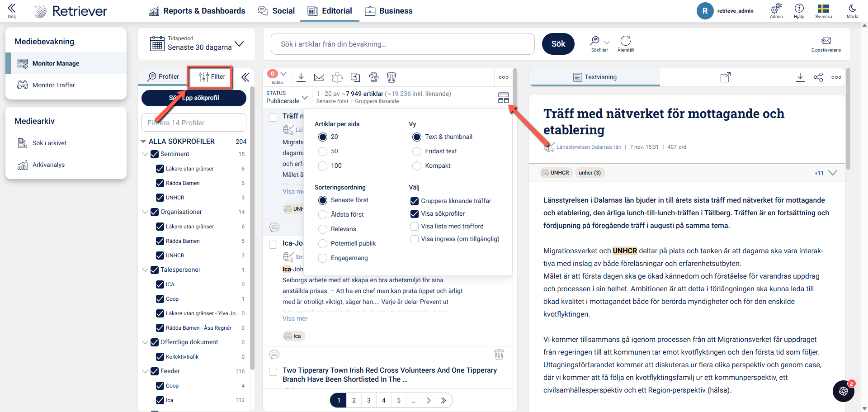Collapse the profiles panel with double chevron
The height and width of the screenshot is (412, 868).
pos(245,77)
